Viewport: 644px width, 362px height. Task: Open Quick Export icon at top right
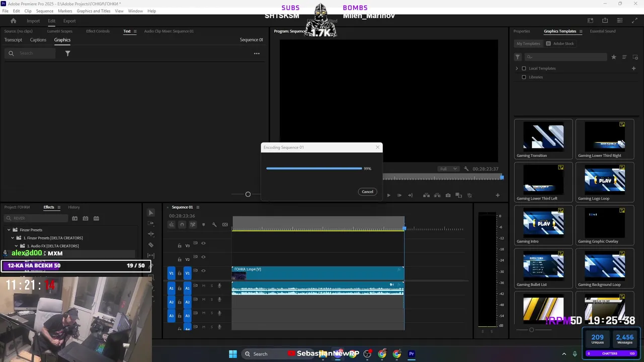coord(605,21)
